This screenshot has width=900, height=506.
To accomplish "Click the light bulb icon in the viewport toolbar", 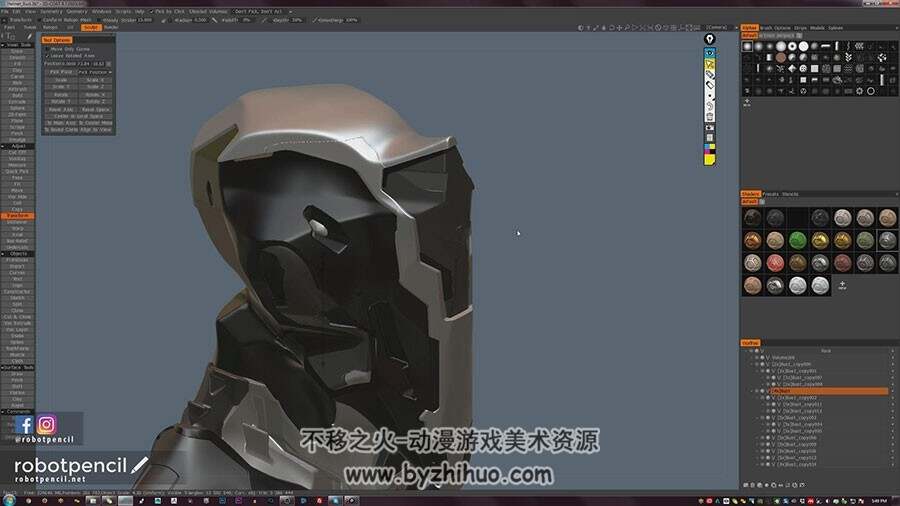I will pyautogui.click(x=710, y=39).
